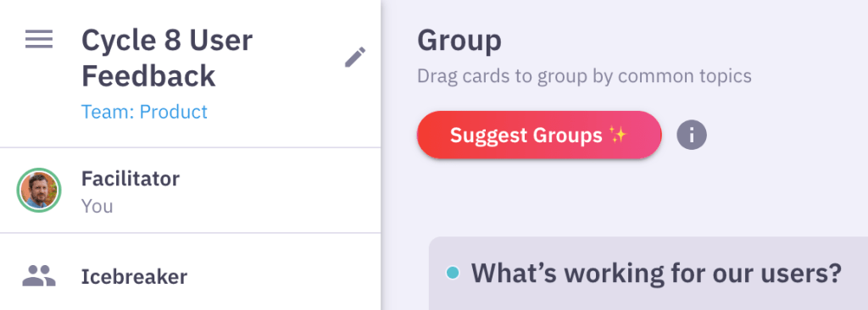This screenshot has width=868, height=310.
Task: Click the people icon beside Icebreaker
Action: (x=39, y=275)
